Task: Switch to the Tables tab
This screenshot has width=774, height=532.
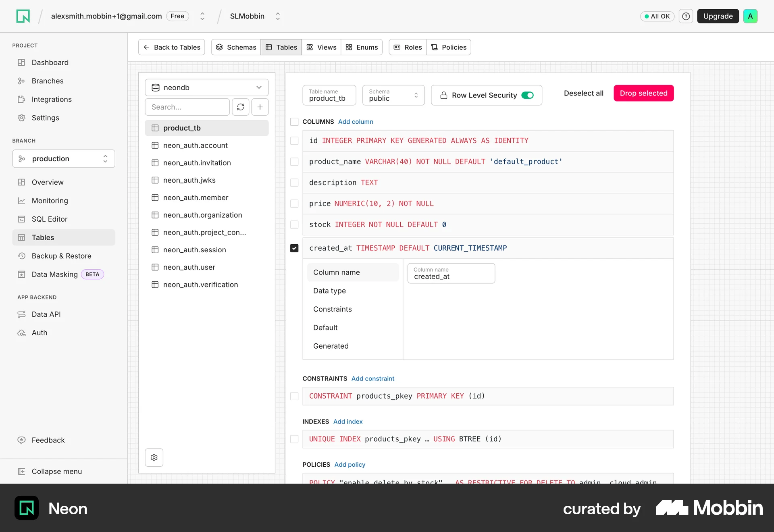Action: tap(281, 47)
